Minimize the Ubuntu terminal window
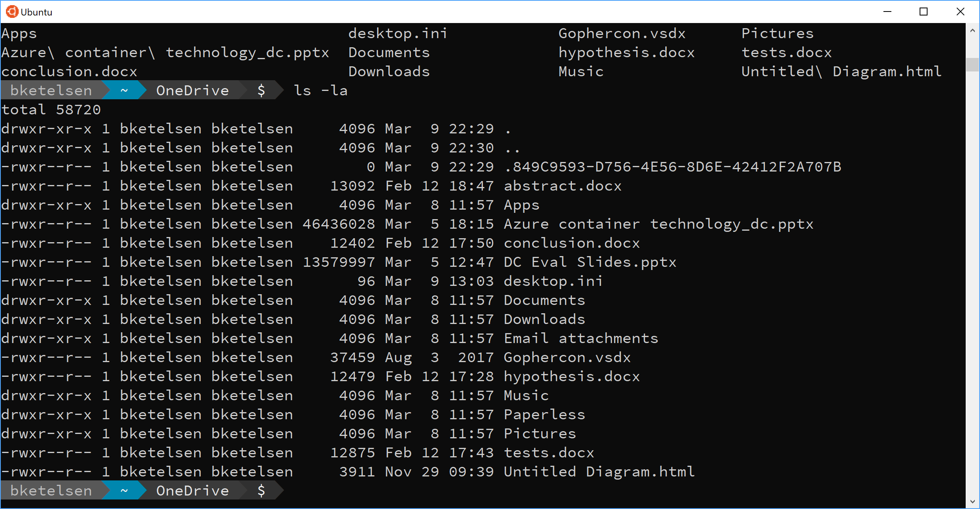This screenshot has height=509, width=980. pos(887,12)
